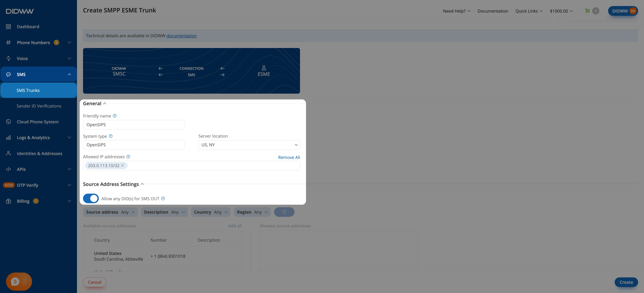Open Cloud Phone System page
The width and height of the screenshot is (644, 293).
(37, 122)
